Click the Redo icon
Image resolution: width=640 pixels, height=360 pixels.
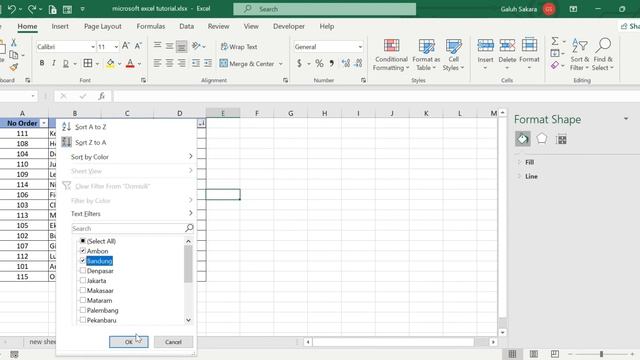[x=32, y=9]
